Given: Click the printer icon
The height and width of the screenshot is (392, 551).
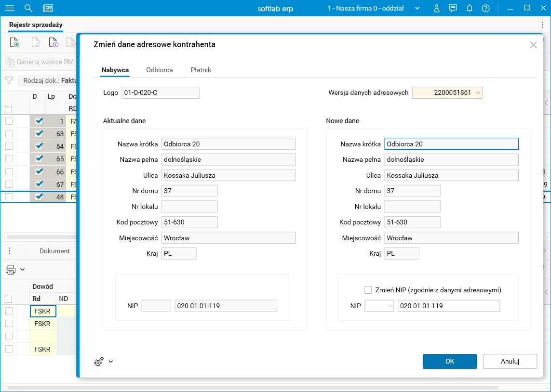Looking at the screenshot, I should pos(11,270).
